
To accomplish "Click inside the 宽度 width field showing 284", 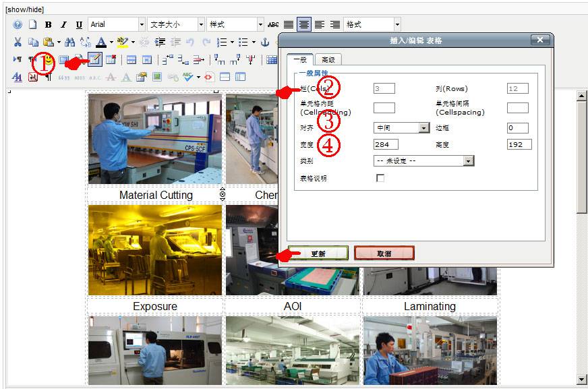I will pyautogui.click(x=387, y=144).
